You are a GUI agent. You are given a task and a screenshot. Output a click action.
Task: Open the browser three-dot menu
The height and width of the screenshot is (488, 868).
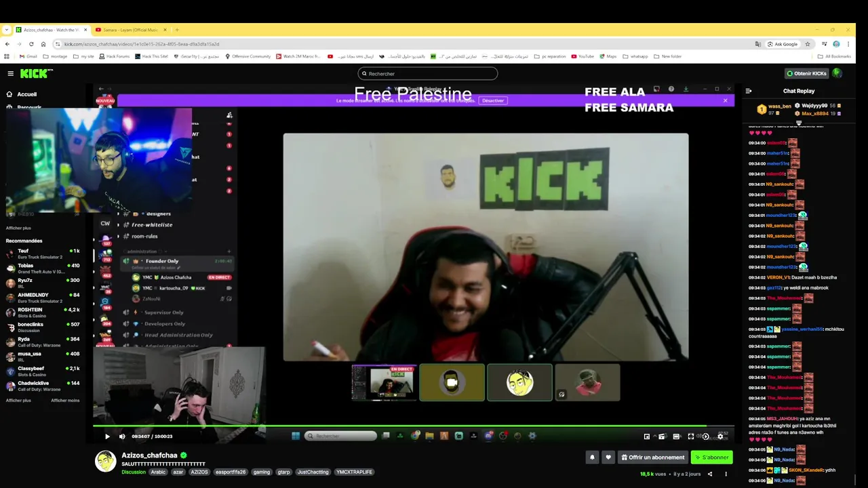pos(848,44)
